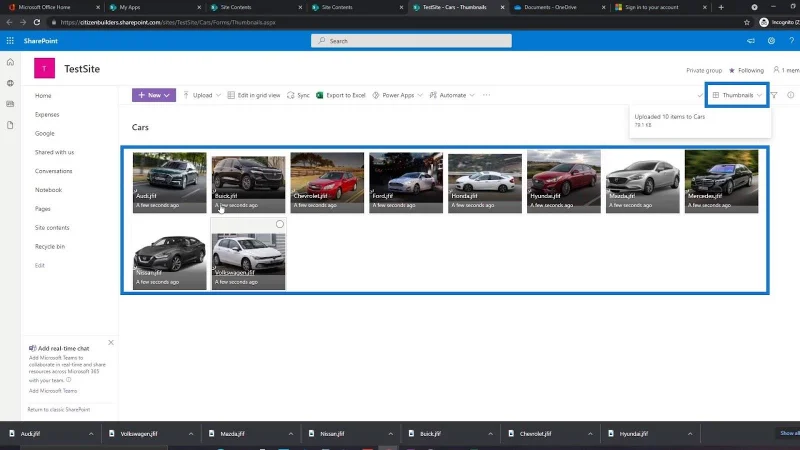
Task: Open the Nissan.jfif thumbnail
Action: (169, 259)
